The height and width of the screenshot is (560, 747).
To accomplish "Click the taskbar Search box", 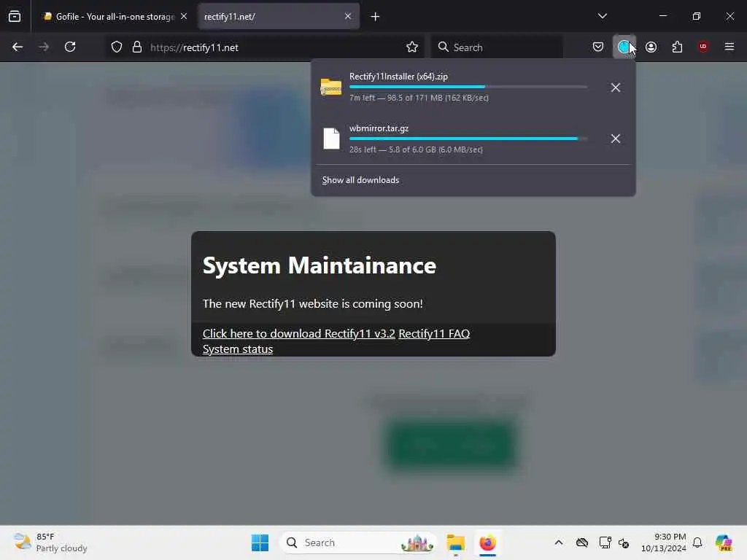I will click(x=357, y=542).
